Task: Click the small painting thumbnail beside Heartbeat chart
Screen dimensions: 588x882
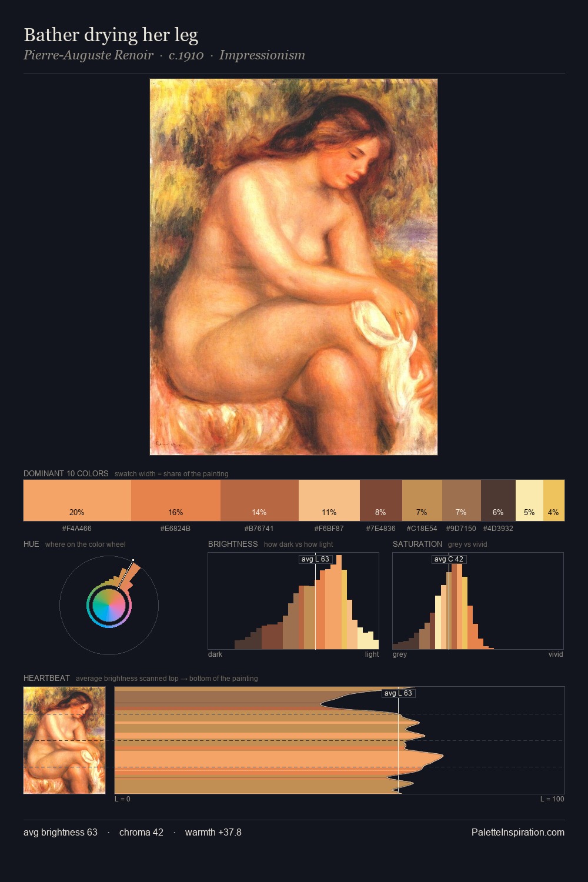Action: pyautogui.click(x=65, y=740)
